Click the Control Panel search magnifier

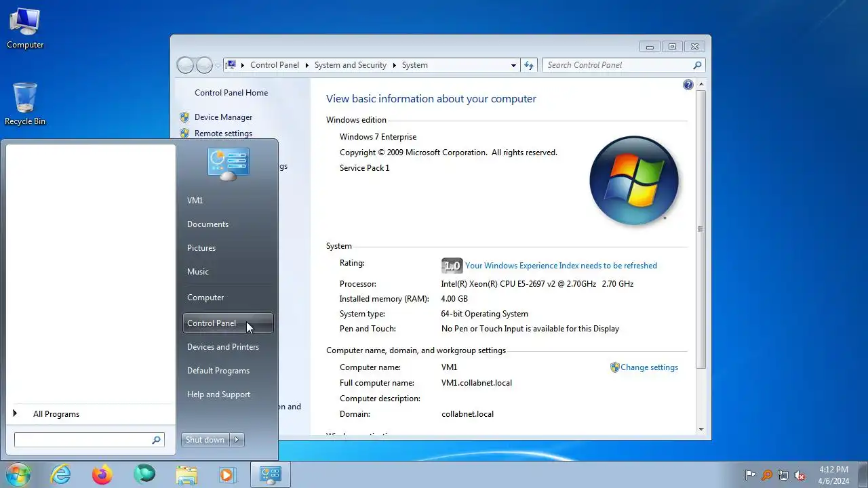(x=697, y=65)
